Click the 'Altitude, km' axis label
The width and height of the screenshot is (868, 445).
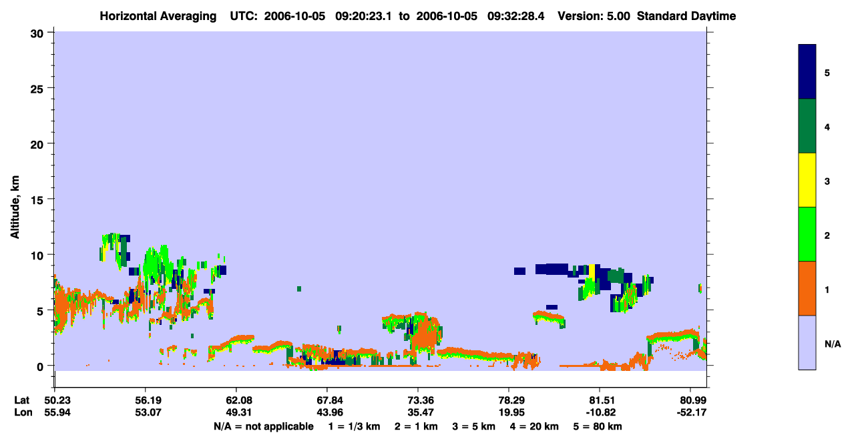[x=15, y=208]
